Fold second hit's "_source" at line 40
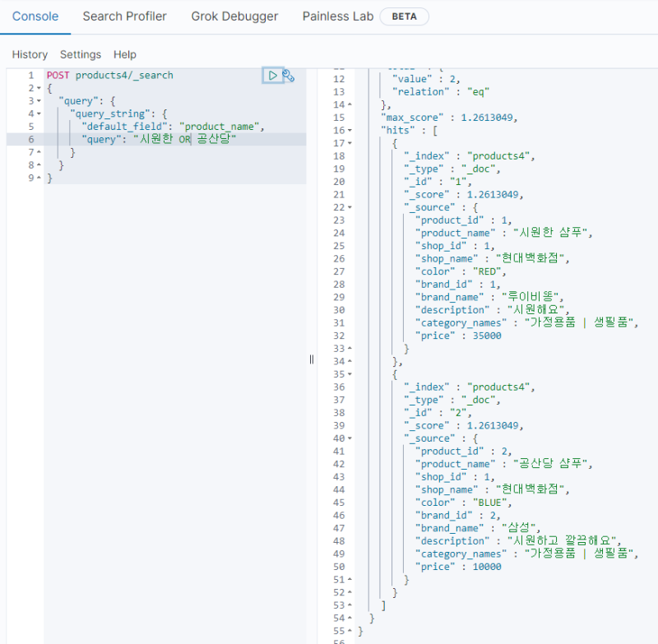 tap(350, 438)
